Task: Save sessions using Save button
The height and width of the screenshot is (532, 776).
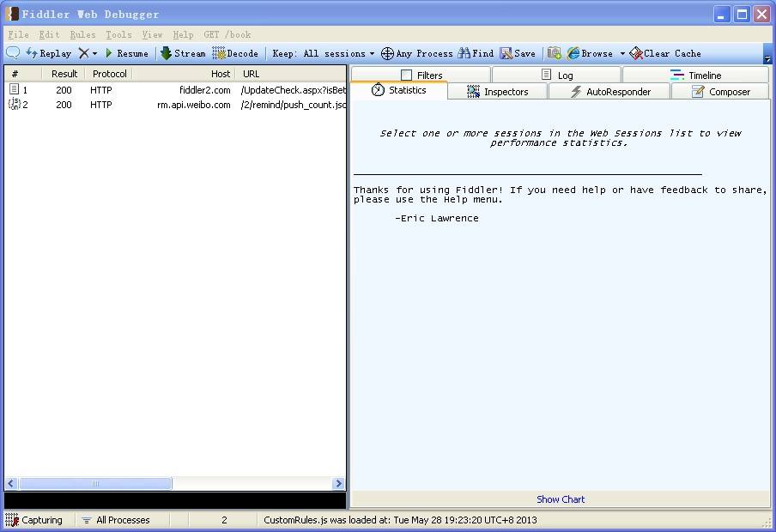Action: [518, 53]
